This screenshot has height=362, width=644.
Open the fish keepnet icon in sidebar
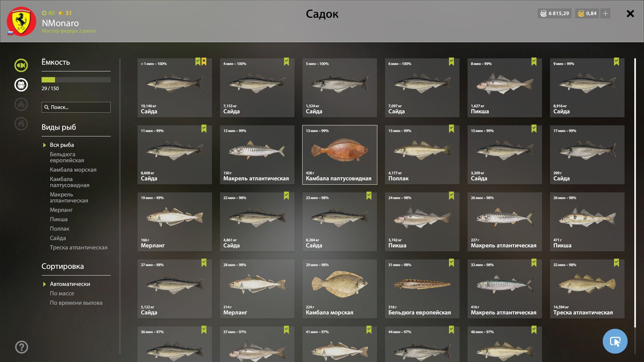(21, 65)
